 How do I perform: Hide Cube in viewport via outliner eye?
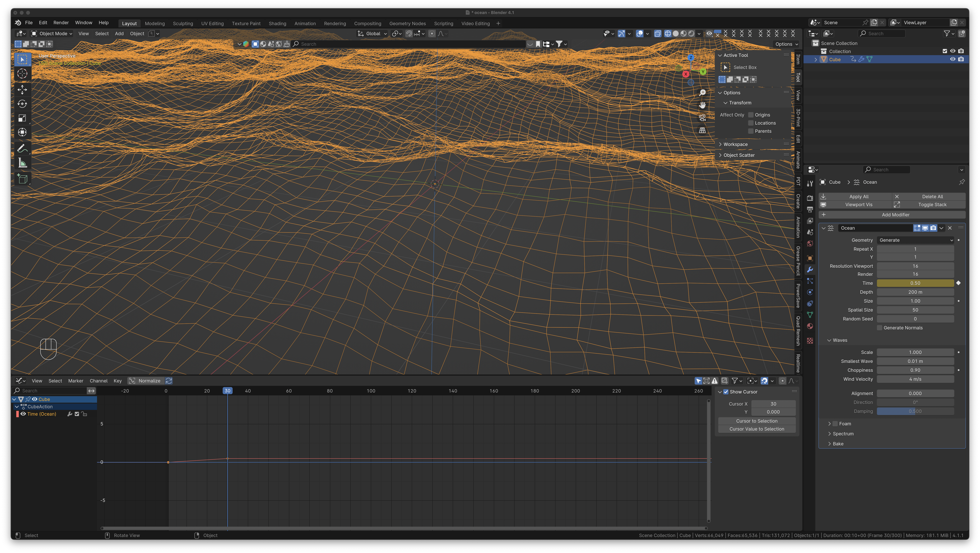pyautogui.click(x=953, y=59)
